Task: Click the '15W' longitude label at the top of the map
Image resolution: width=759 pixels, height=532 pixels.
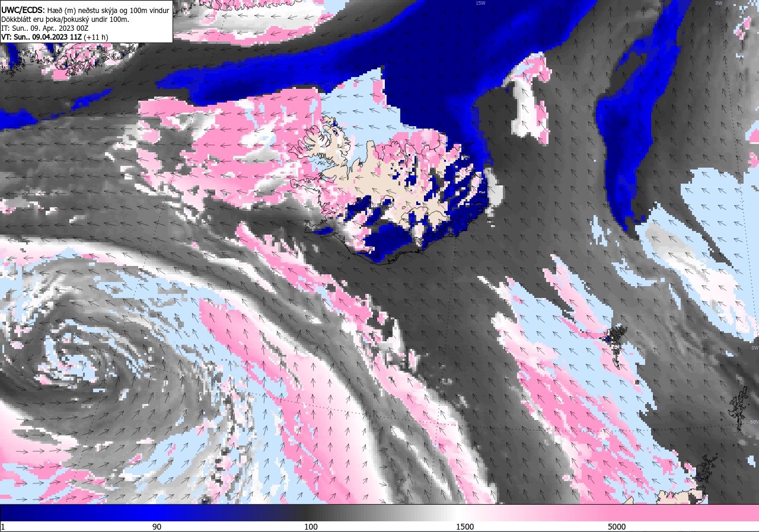Action: coord(480,3)
